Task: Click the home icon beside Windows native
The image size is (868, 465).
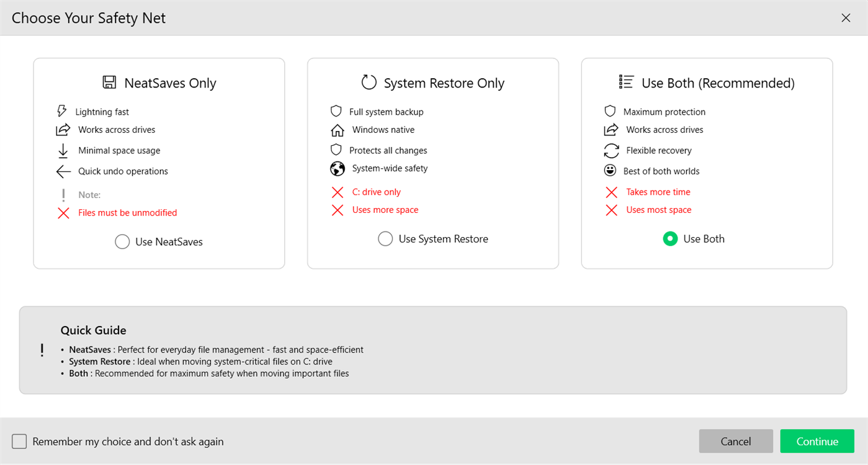Action: point(336,130)
